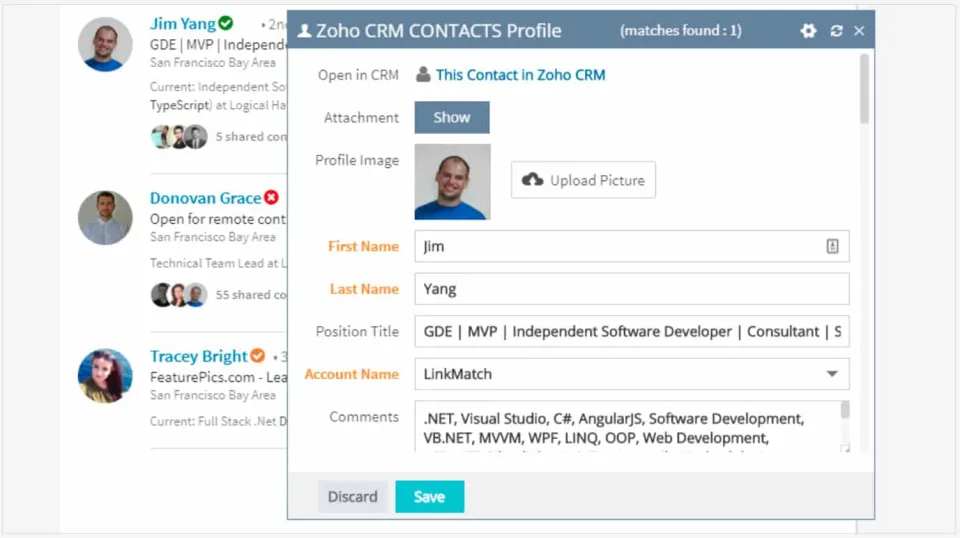Click Technical Team Lead text under Donovan

tap(218, 263)
